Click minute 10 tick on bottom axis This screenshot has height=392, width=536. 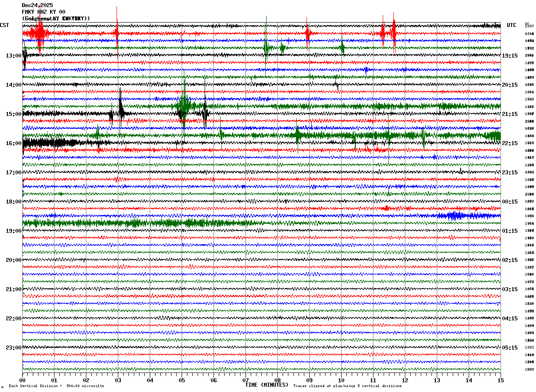(x=341, y=380)
